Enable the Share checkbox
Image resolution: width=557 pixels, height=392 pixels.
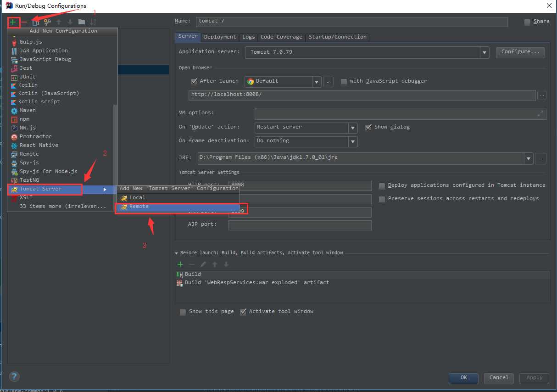click(x=528, y=22)
